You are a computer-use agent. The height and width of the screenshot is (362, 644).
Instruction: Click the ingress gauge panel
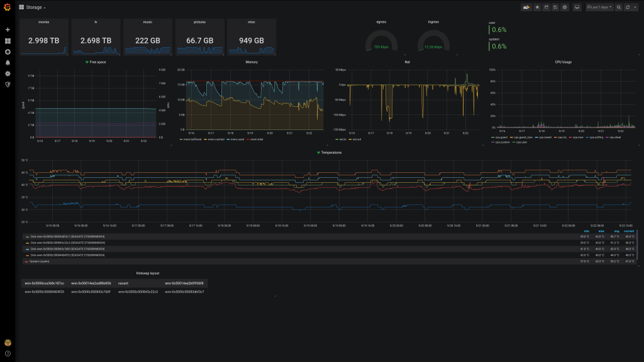click(x=433, y=37)
